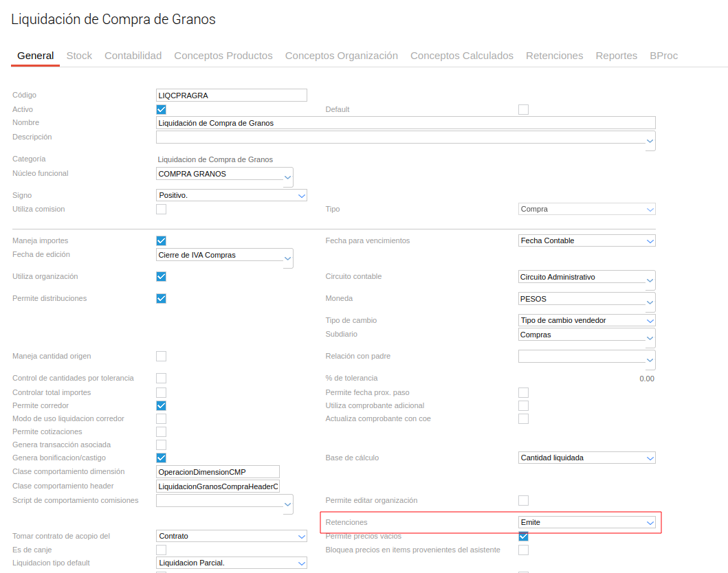Go to the Retenciones tab
This screenshot has height=573, width=728.
pyautogui.click(x=554, y=56)
